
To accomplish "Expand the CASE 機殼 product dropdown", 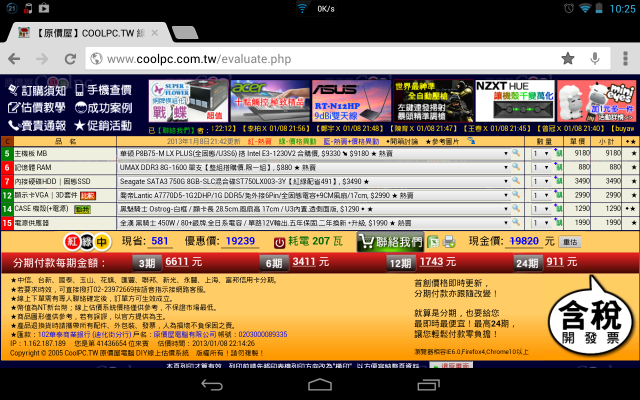I will (x=313, y=209).
